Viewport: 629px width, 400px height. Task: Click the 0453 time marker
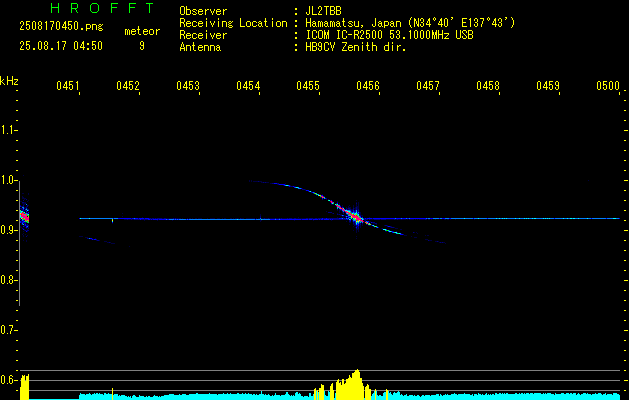tap(188, 86)
